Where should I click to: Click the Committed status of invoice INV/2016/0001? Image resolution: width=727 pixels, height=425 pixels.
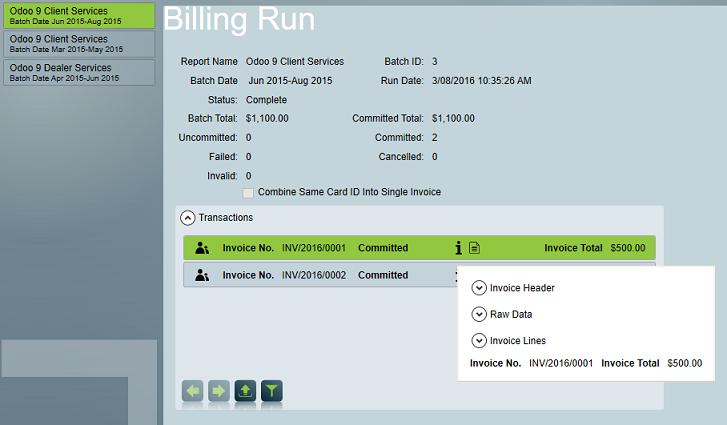383,248
